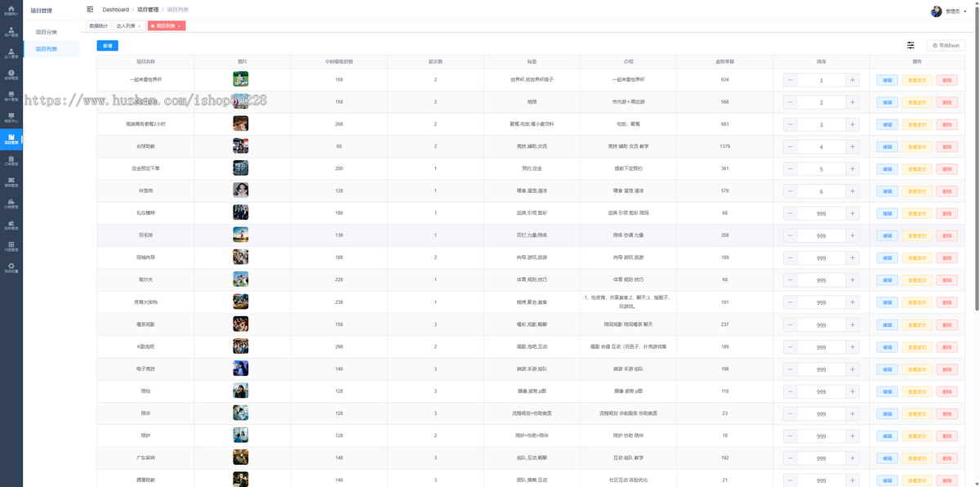Image resolution: width=980 pixels, height=487 pixels.
Task: Open 数据统计 home icon in dark sidebar
Action: 11,11
